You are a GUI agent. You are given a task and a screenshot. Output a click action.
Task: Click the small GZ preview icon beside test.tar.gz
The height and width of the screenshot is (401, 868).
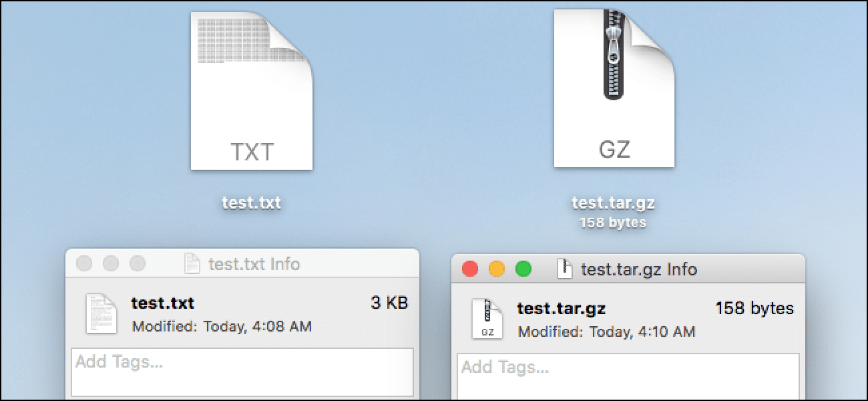coord(487,319)
